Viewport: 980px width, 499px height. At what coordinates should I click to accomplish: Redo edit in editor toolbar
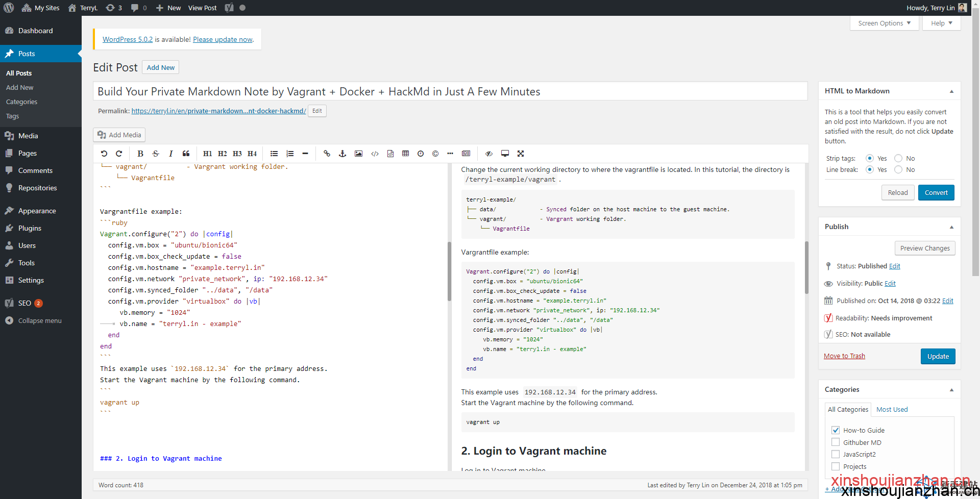pyautogui.click(x=119, y=154)
